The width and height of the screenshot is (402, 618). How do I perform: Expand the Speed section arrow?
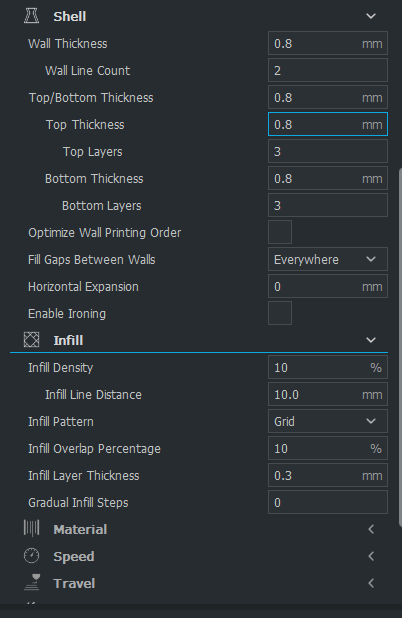[371, 556]
